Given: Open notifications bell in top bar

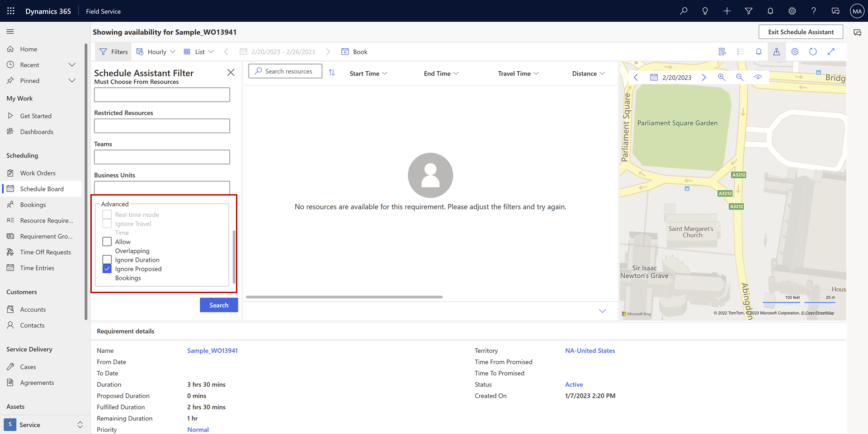Looking at the screenshot, I should tap(770, 11).
